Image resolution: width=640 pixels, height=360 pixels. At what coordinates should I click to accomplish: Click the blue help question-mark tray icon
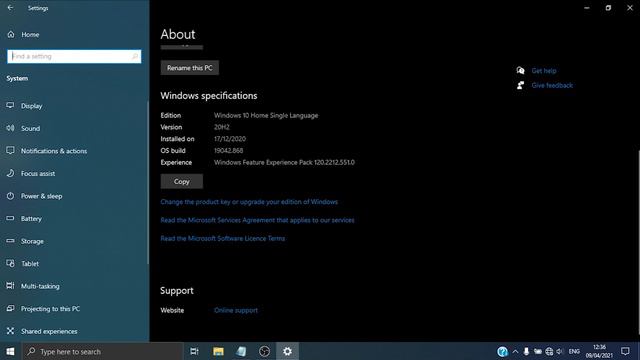click(502, 351)
